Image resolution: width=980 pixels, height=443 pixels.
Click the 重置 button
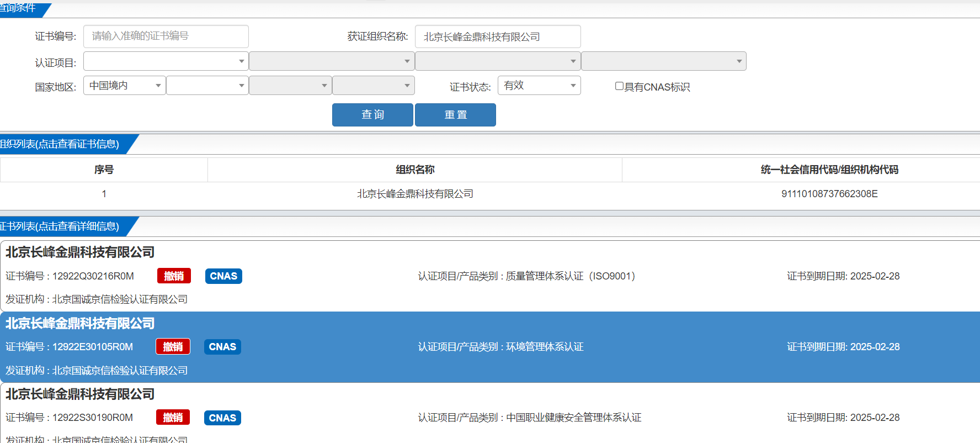(455, 115)
